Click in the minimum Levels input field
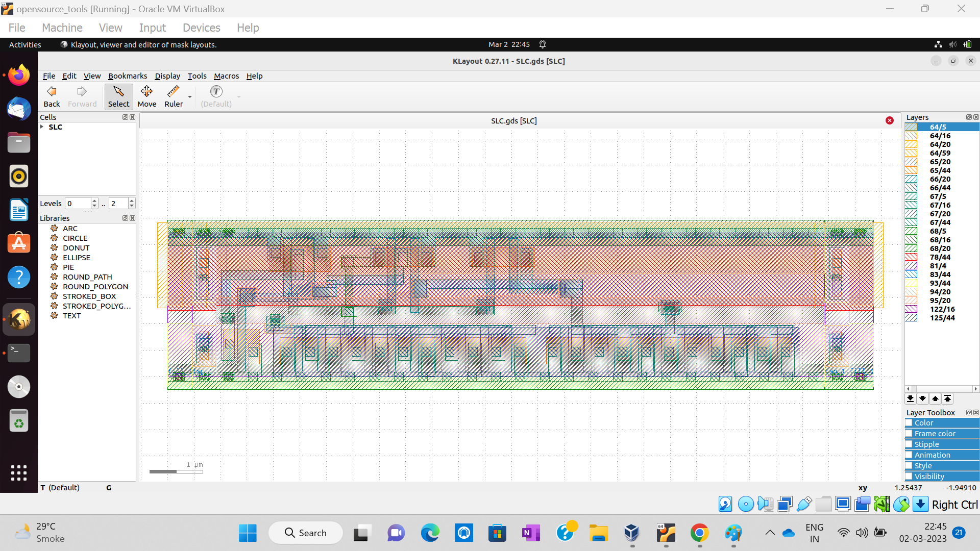 tap(78, 204)
